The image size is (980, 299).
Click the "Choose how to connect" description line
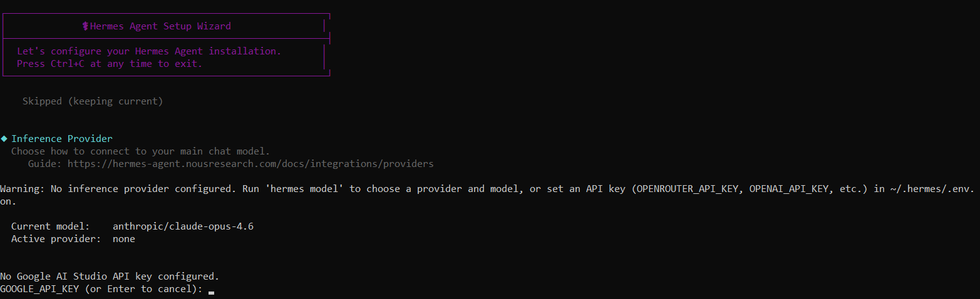click(140, 151)
